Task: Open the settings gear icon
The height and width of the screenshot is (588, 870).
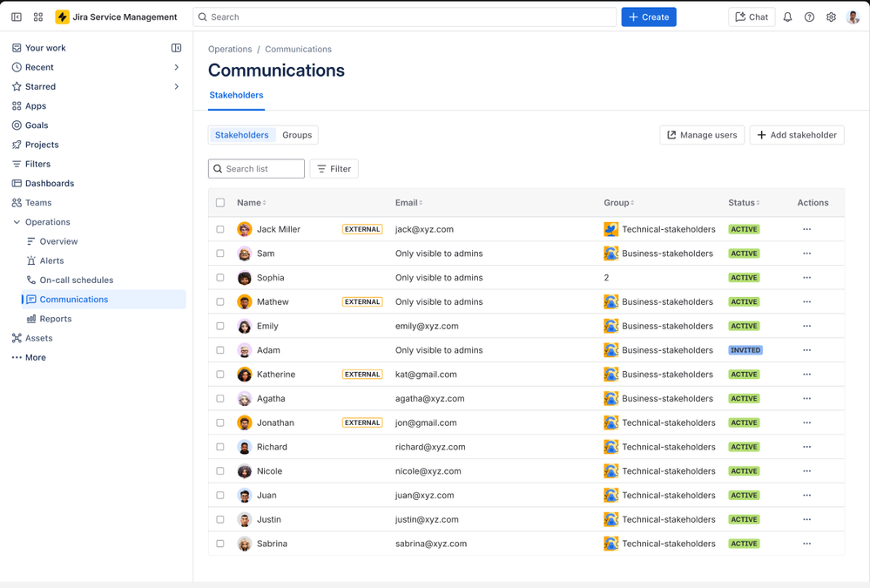Action: (831, 17)
